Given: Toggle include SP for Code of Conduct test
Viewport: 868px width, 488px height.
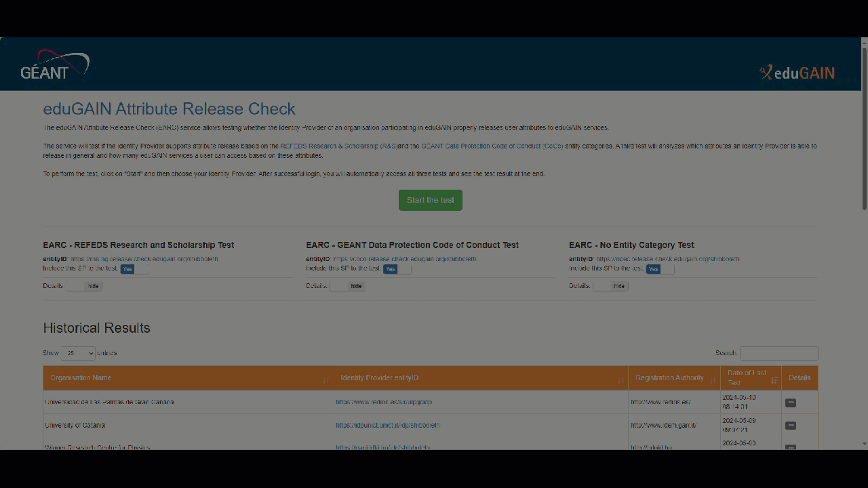Looking at the screenshot, I should pyautogui.click(x=397, y=269).
